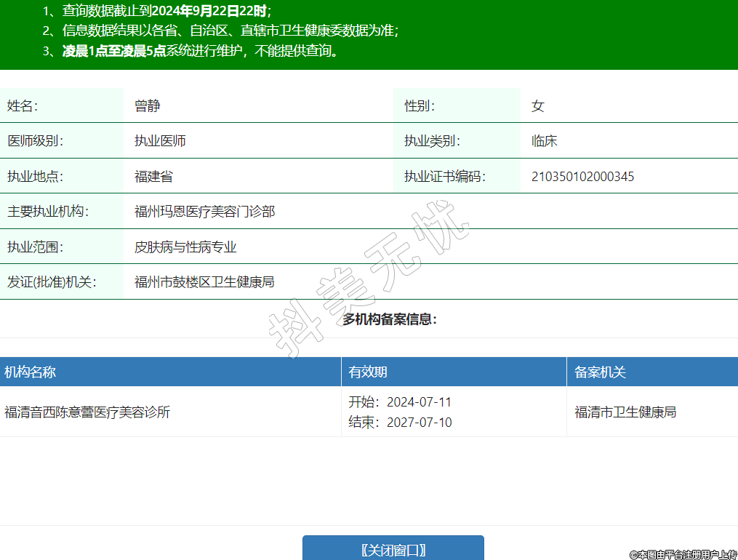Select the start date 2024-07-11
This screenshot has height=560, width=738.
click(419, 402)
